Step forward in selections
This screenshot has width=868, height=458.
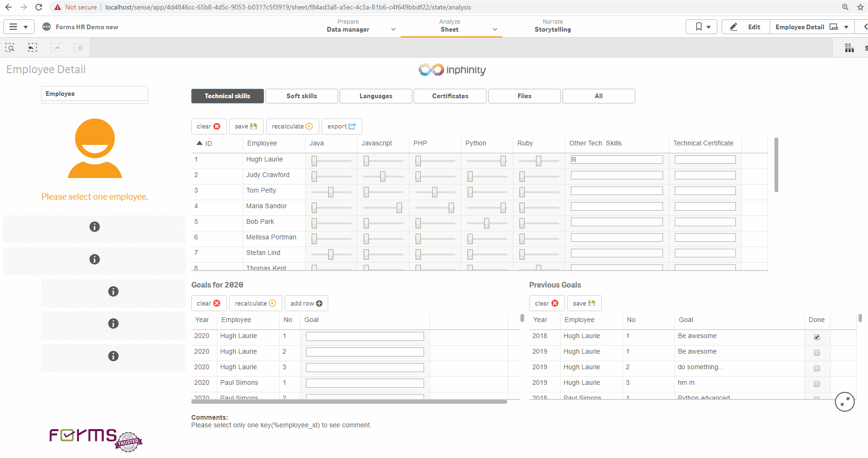55,48
